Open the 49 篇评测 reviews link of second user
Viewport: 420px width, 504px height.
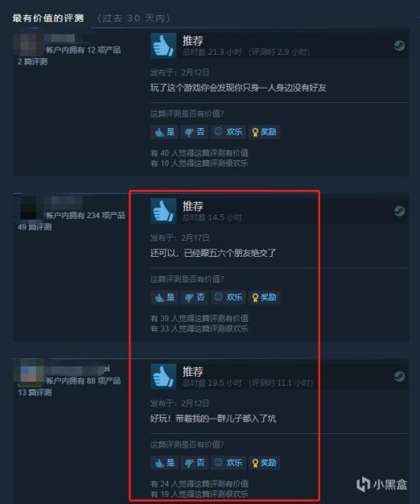35,227
